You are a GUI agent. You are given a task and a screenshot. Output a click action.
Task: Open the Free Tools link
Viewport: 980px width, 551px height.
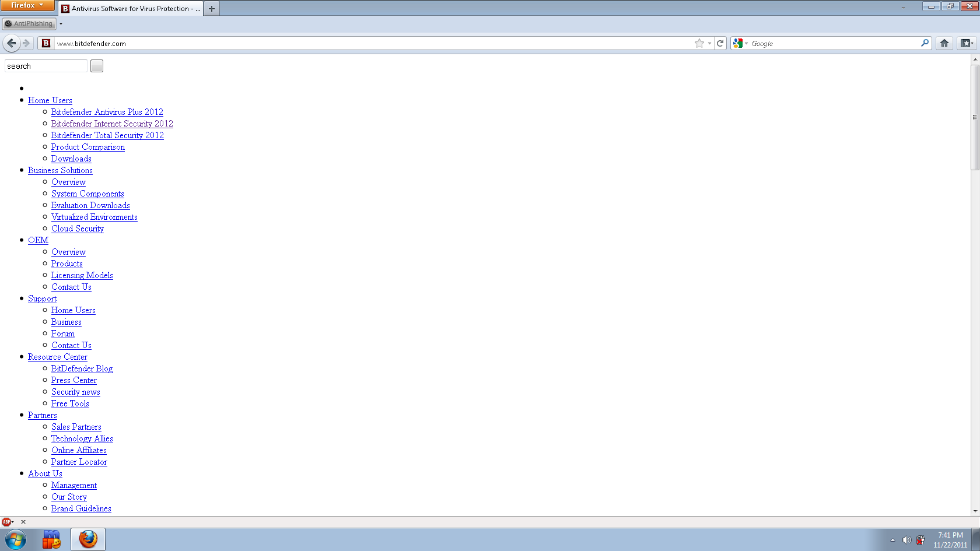point(70,403)
